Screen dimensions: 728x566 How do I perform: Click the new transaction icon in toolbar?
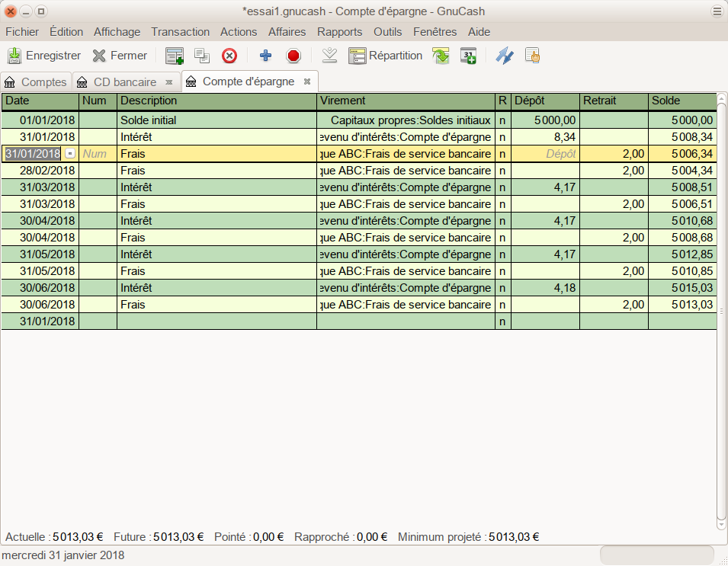click(175, 56)
